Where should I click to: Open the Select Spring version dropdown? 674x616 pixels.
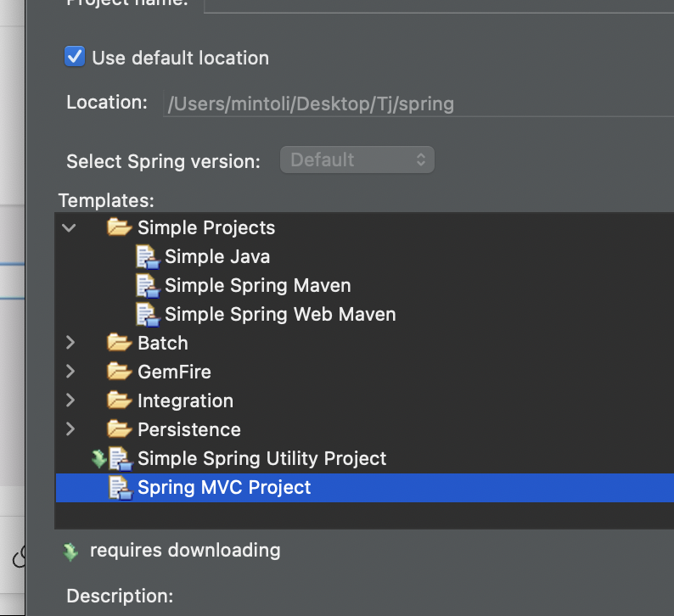pyautogui.click(x=357, y=160)
